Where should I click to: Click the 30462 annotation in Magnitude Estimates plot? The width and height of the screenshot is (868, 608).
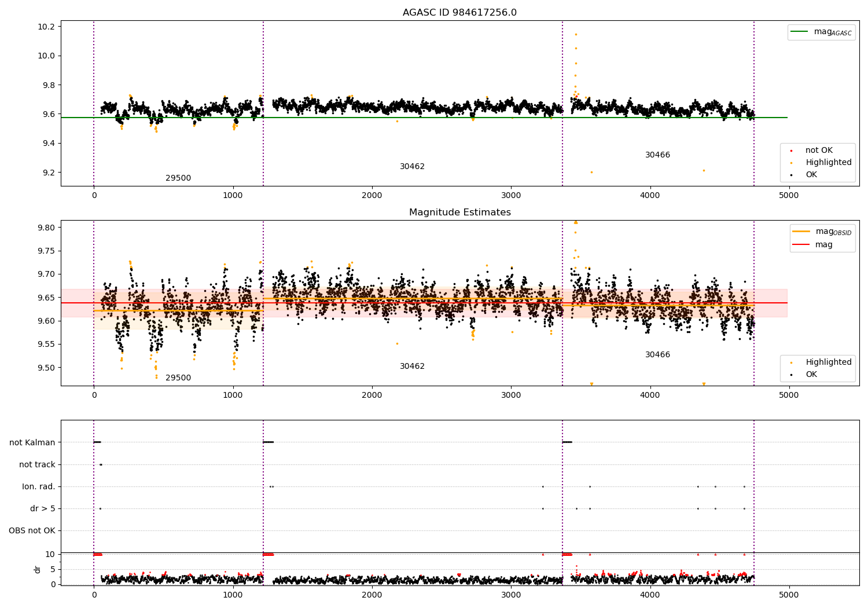tap(412, 367)
